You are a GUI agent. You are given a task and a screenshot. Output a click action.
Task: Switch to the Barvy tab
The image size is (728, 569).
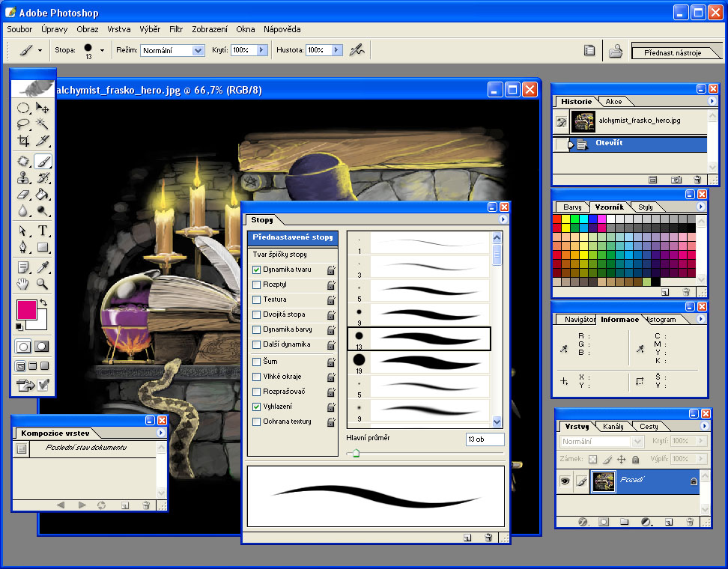[572, 207]
